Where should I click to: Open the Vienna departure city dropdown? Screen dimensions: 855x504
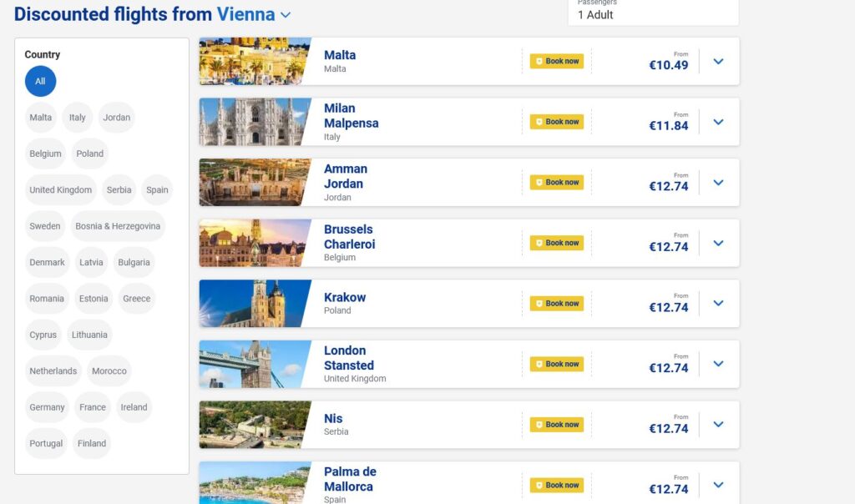286,15
